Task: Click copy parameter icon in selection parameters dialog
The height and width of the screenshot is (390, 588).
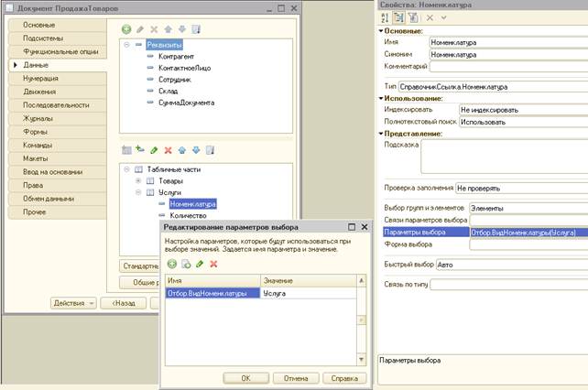Action: tap(186, 264)
